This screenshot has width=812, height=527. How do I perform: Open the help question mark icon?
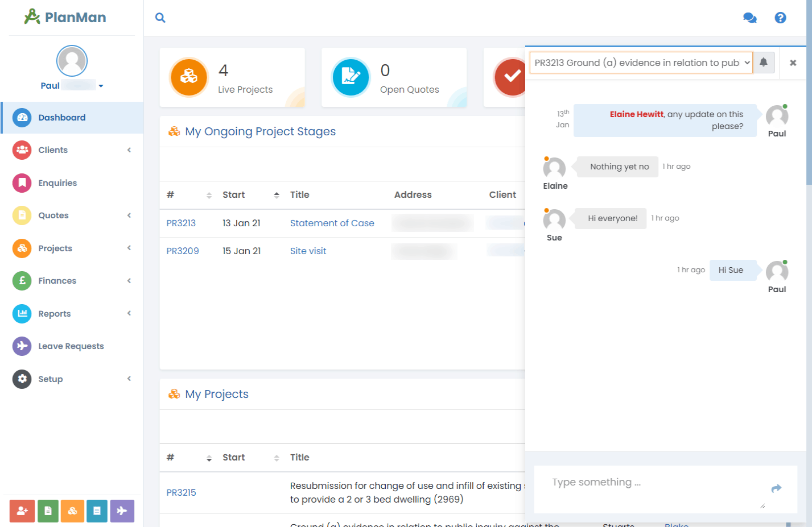pos(781,18)
